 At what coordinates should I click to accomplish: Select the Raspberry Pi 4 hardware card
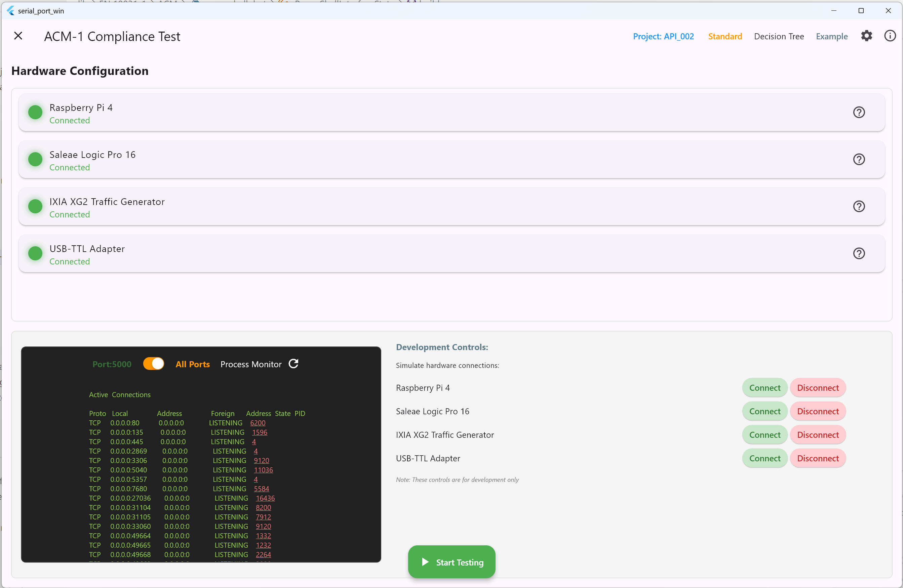click(x=451, y=112)
